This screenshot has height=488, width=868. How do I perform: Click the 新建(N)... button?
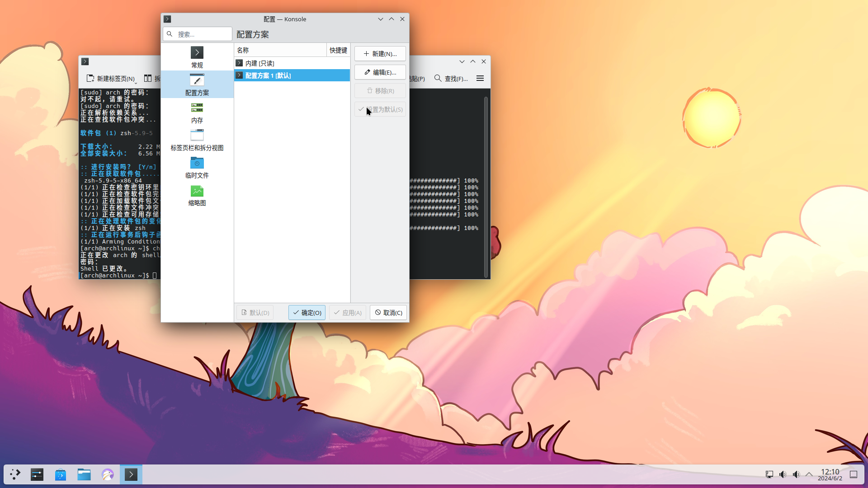point(380,54)
